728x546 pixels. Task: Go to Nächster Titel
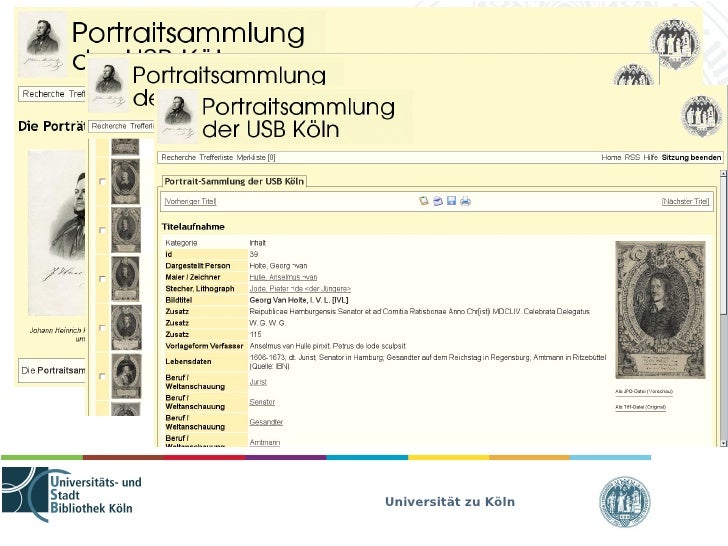[x=685, y=202]
